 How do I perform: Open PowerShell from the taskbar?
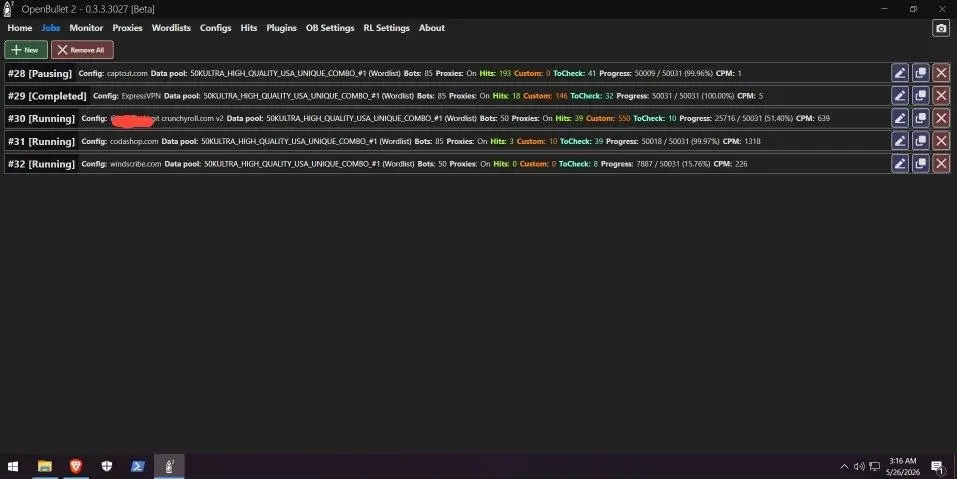click(138, 467)
